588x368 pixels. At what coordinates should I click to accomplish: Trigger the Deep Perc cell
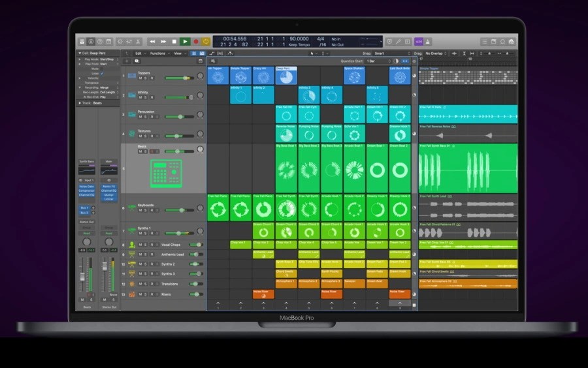coord(286,75)
